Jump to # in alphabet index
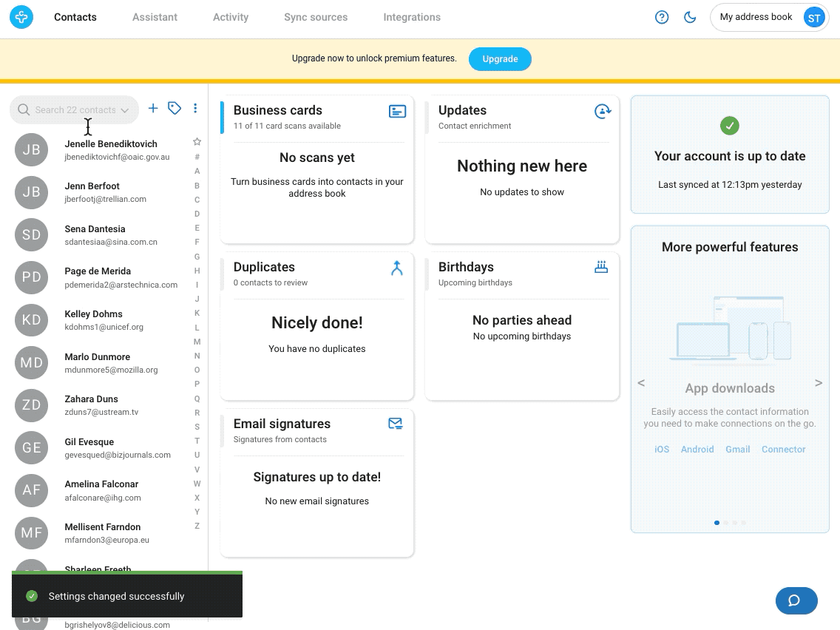 pos(197,157)
